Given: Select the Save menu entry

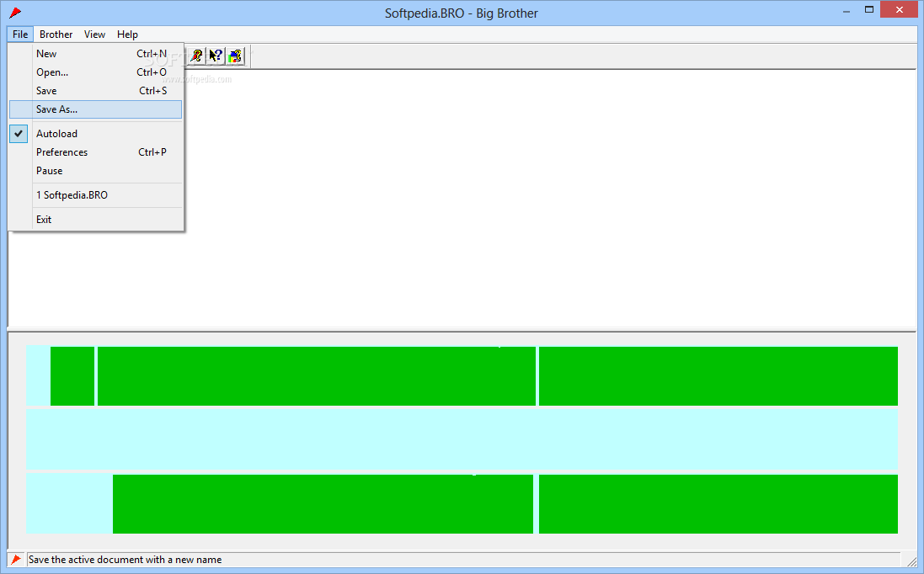Looking at the screenshot, I should pos(95,91).
